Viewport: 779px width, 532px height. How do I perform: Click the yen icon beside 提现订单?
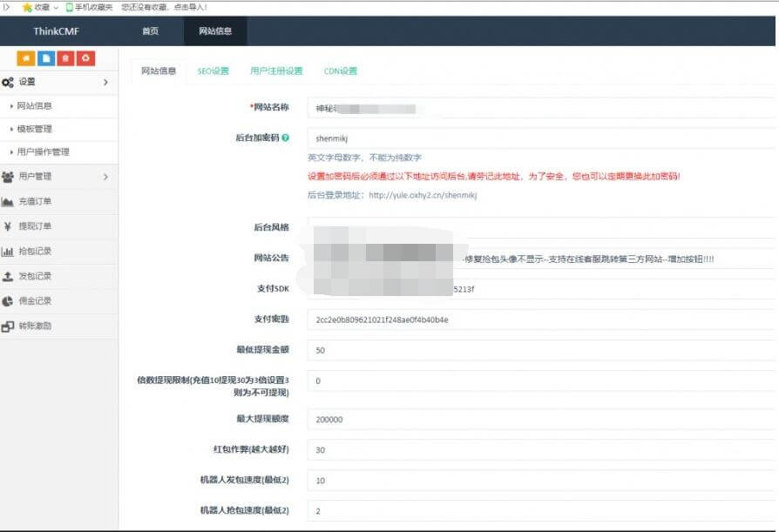point(8,226)
